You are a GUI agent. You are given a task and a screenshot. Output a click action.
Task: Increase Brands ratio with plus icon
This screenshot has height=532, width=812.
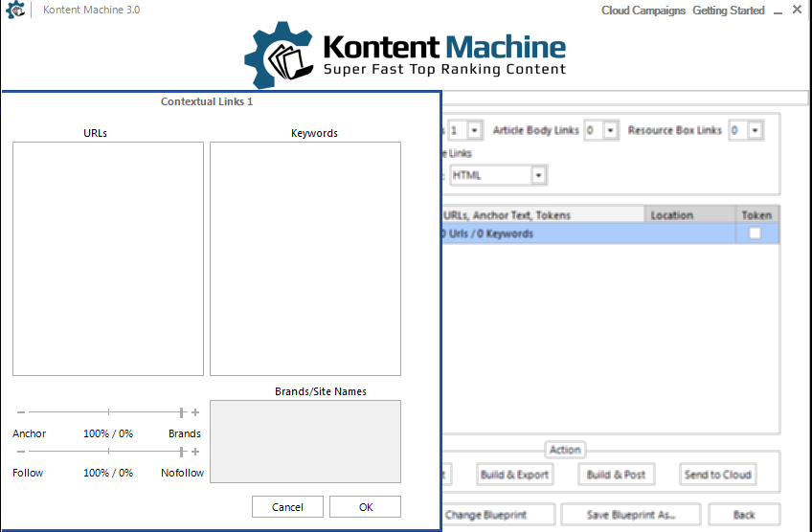tap(195, 412)
